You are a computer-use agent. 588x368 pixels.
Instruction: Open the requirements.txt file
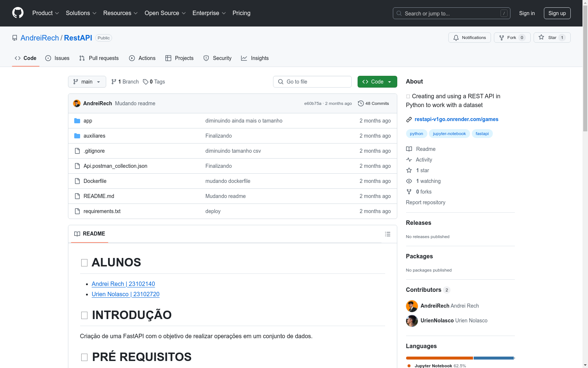(x=102, y=211)
